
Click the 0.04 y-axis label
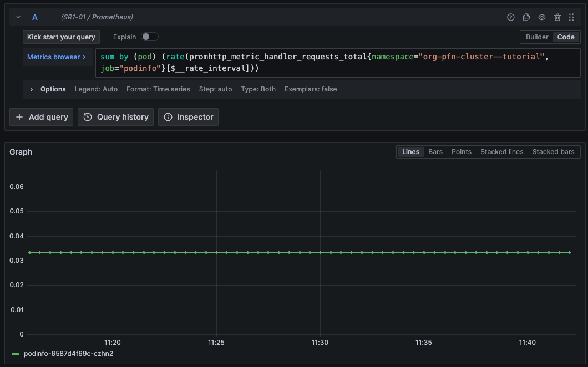(x=17, y=236)
